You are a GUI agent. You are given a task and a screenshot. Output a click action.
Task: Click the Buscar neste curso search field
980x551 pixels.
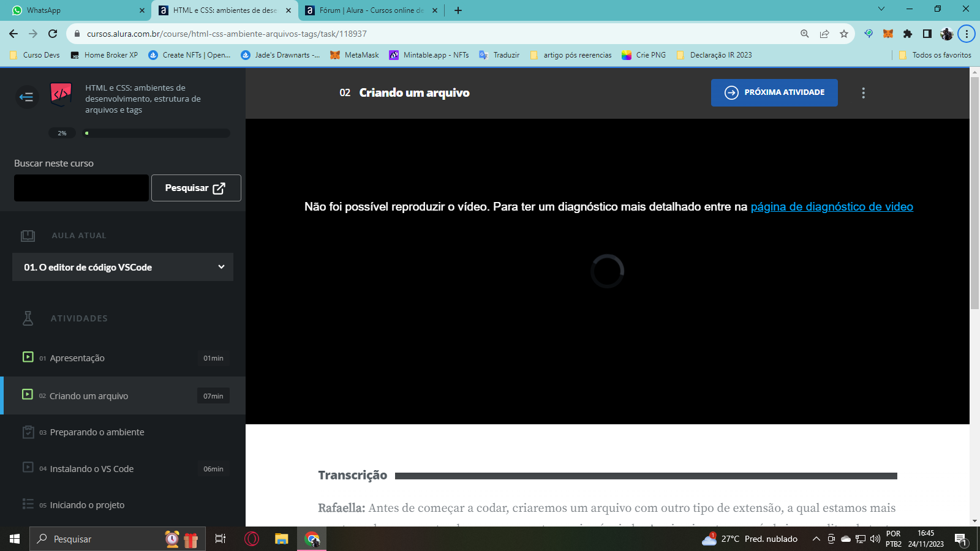pyautogui.click(x=81, y=188)
